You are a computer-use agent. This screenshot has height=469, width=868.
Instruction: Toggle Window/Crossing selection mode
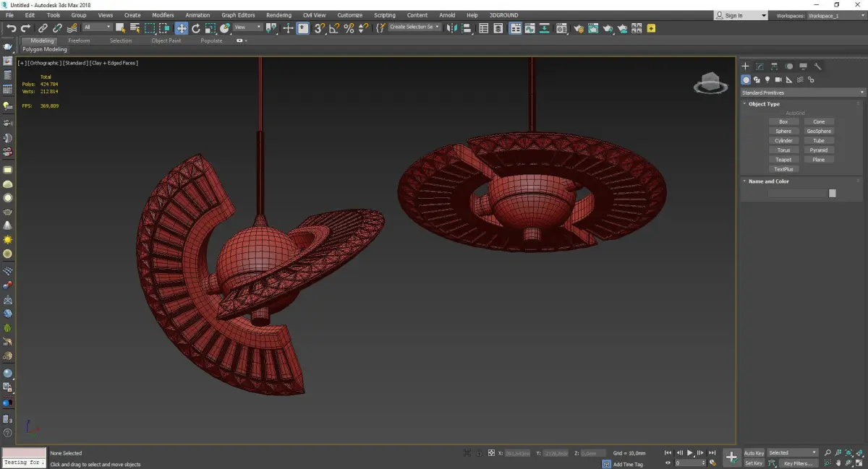[164, 28]
